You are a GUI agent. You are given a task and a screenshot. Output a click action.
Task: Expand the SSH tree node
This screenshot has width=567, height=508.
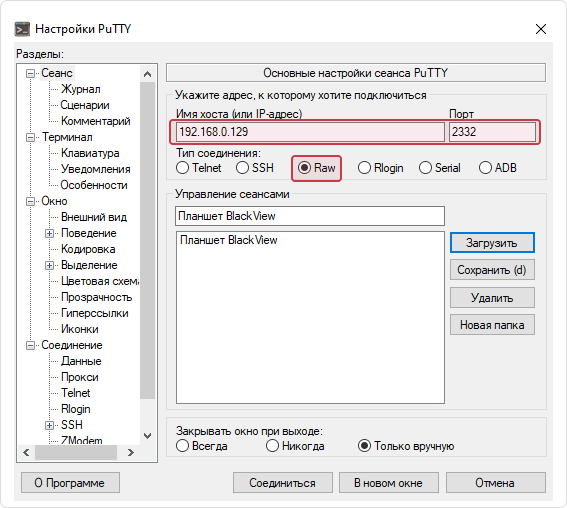50,425
